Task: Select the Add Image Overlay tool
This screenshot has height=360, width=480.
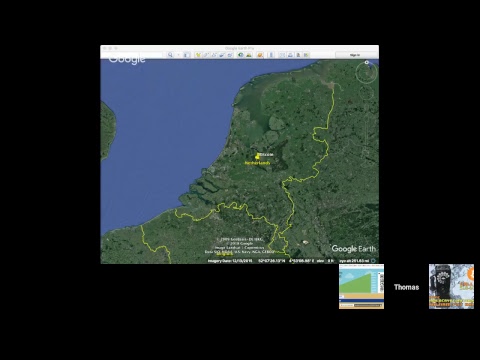Action: pyautogui.click(x=222, y=55)
